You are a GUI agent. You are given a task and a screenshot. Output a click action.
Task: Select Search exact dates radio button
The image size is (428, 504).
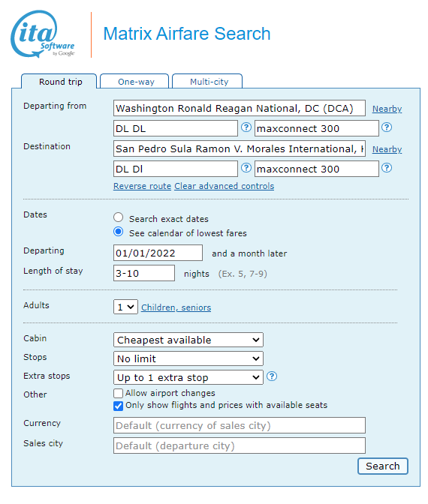118,217
